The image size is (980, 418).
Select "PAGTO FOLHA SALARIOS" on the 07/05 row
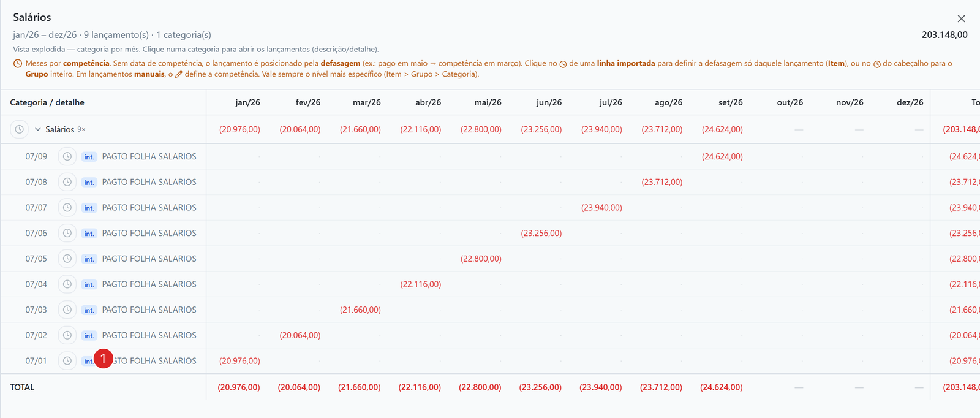[x=149, y=259]
